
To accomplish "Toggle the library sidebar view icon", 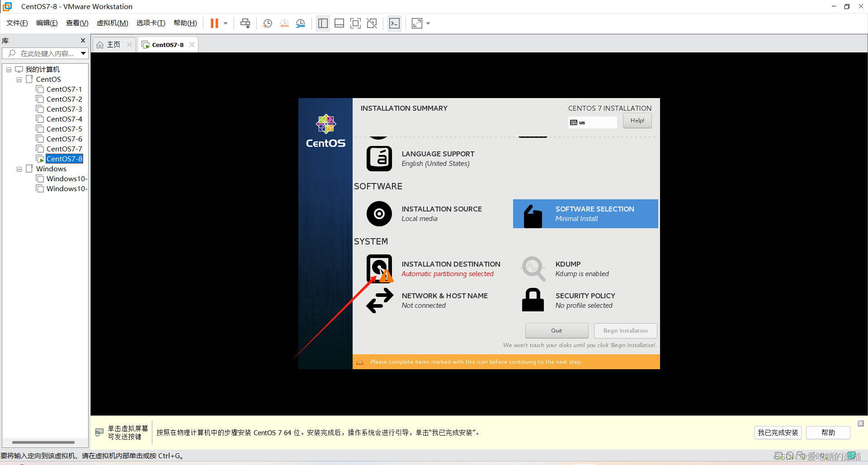I will tap(323, 23).
